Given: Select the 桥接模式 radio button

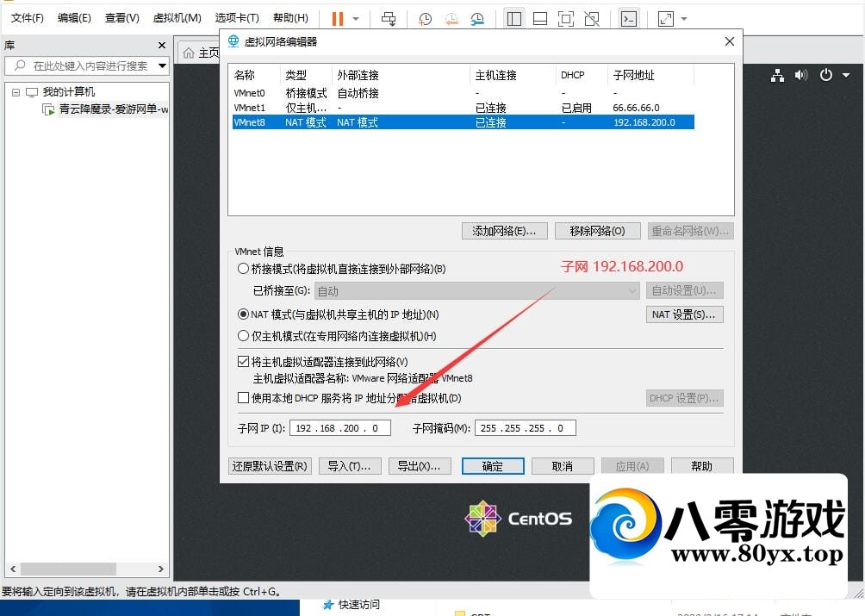Looking at the screenshot, I should 243,269.
